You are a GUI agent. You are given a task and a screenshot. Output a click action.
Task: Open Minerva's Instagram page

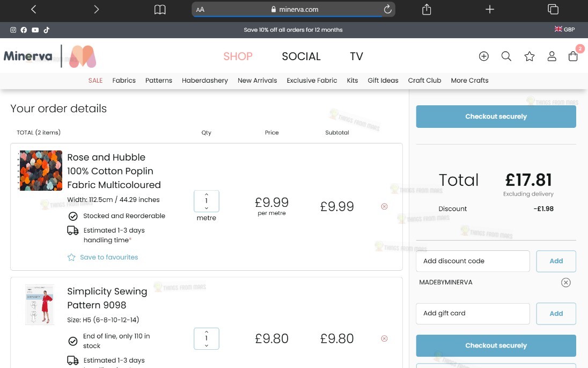point(13,30)
